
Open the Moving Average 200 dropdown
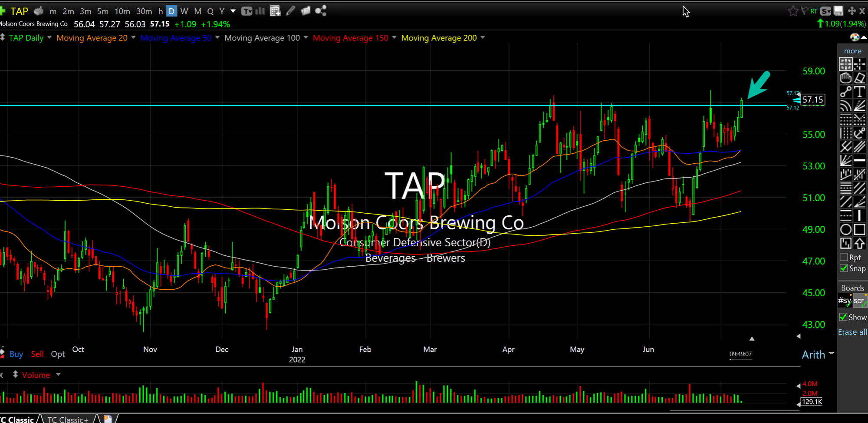click(483, 38)
